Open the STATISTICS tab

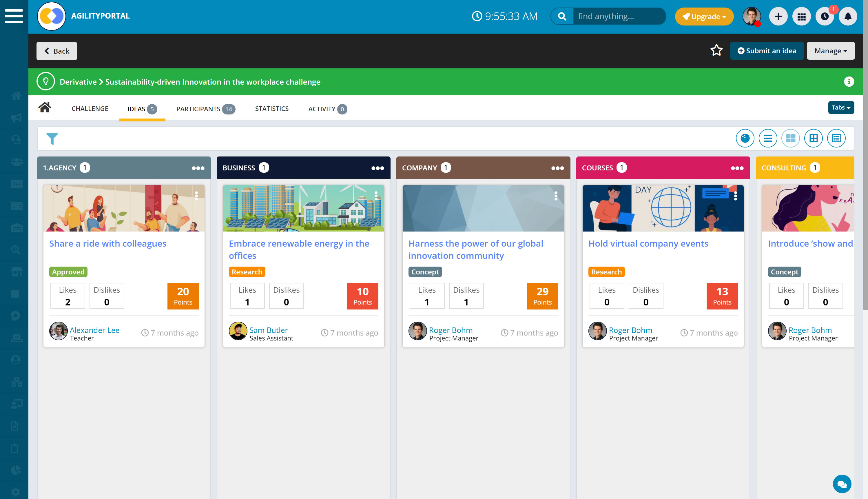click(272, 109)
